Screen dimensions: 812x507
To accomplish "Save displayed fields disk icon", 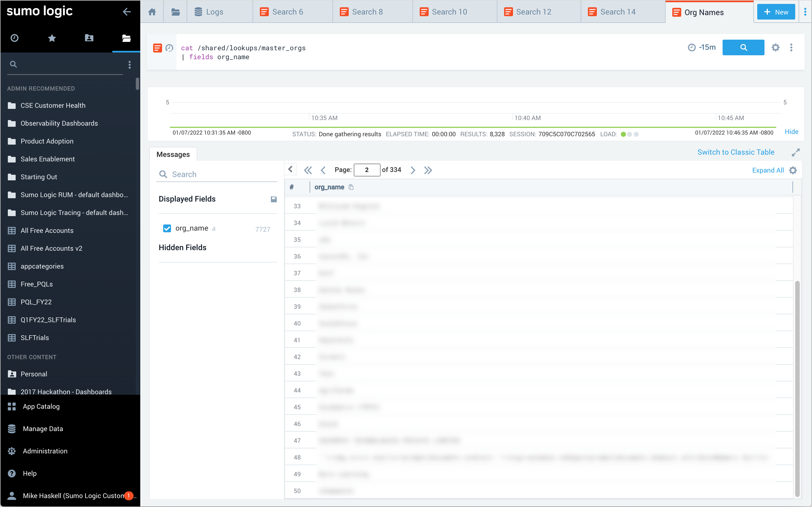I will pyautogui.click(x=274, y=199).
